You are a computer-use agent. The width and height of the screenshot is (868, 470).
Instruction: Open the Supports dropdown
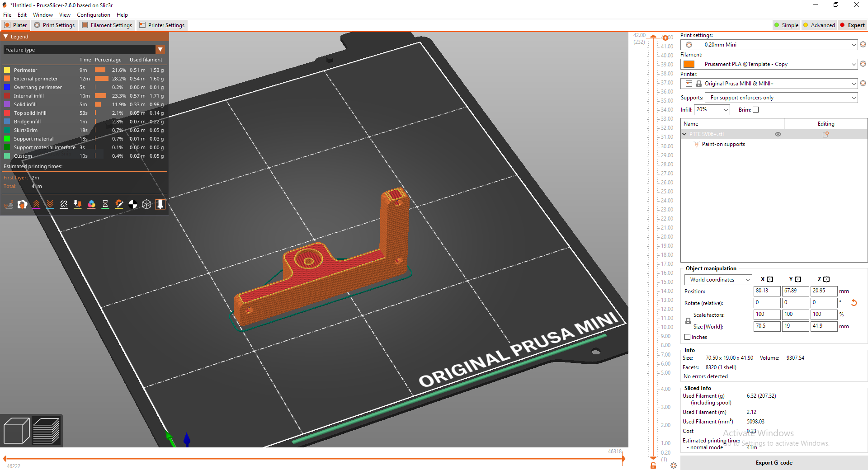[x=781, y=98]
